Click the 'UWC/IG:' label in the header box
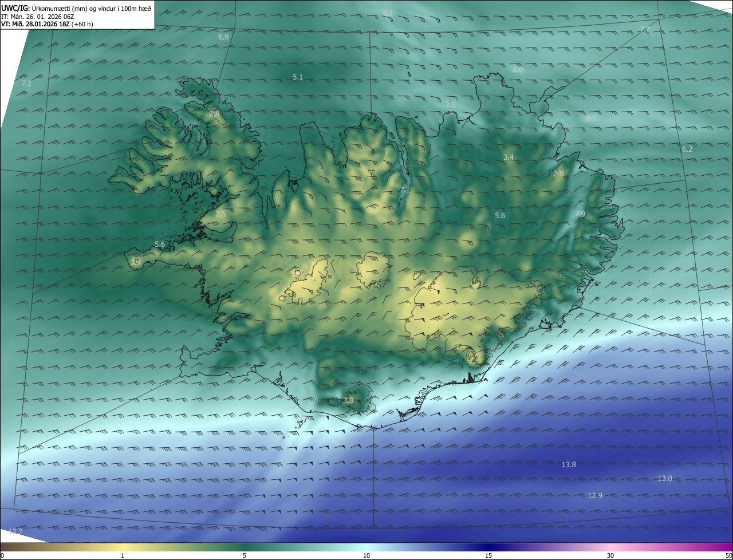Screen dimensions: 733x560 click(15, 9)
